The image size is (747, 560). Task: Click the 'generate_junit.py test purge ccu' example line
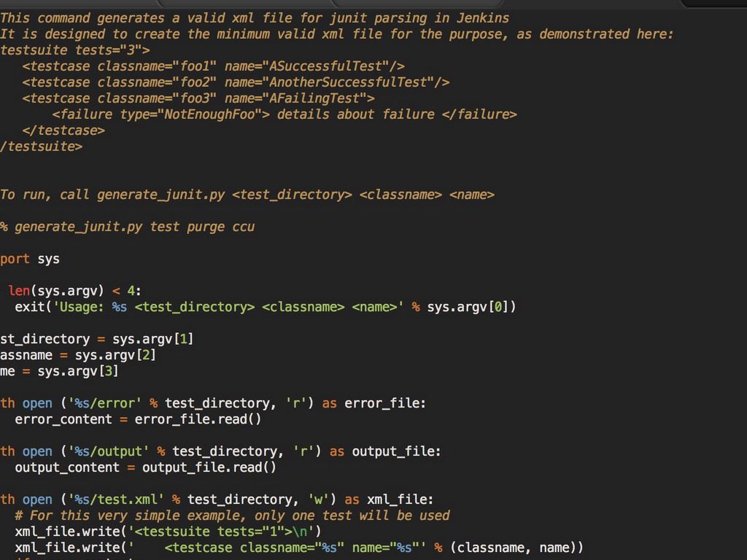(134, 226)
